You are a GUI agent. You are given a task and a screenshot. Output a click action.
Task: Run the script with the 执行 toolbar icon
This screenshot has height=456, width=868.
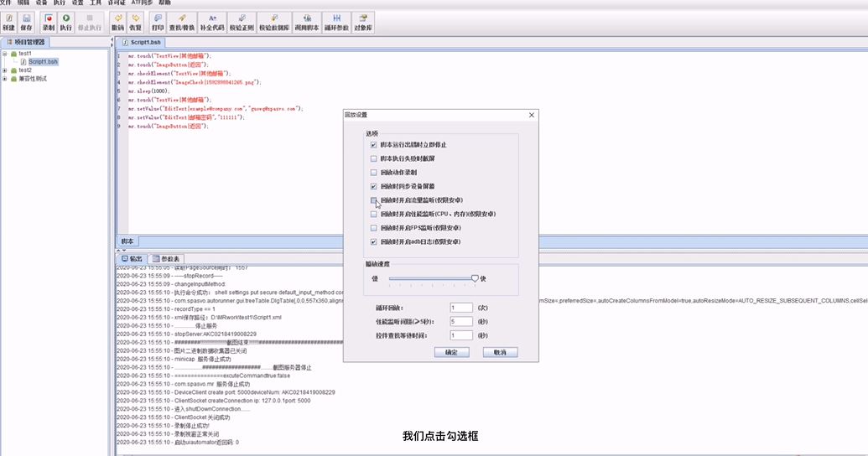[x=66, y=22]
